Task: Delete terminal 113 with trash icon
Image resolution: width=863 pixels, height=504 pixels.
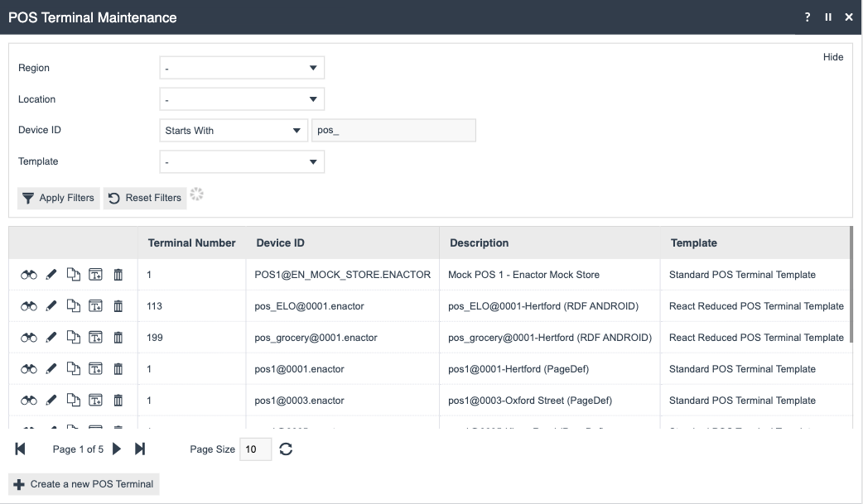Action: click(x=118, y=305)
